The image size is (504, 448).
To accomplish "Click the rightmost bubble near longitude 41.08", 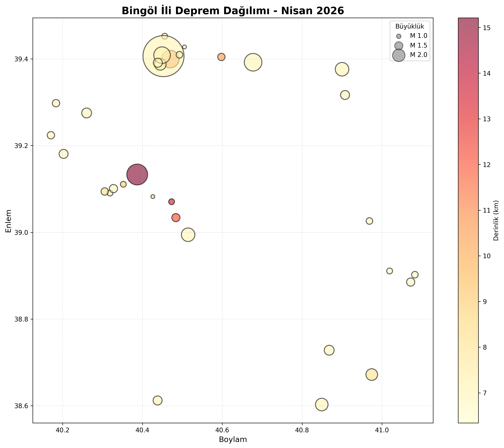I will click(415, 275).
